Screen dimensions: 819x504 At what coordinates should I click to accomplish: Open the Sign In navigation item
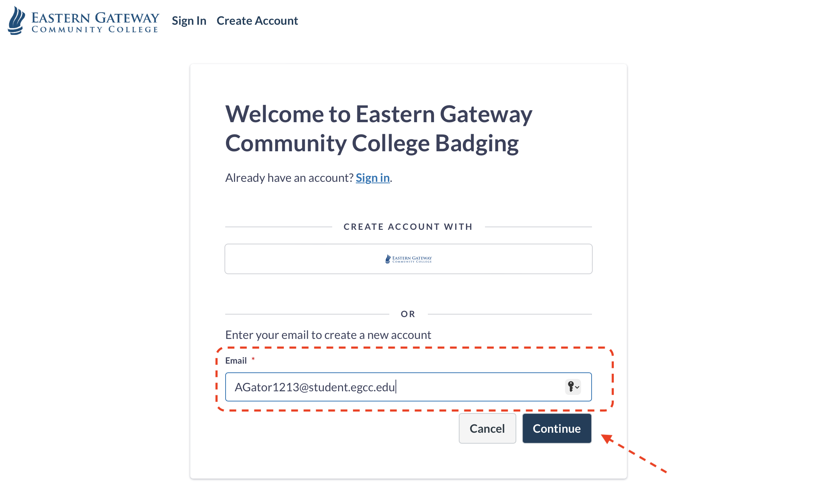pos(189,21)
